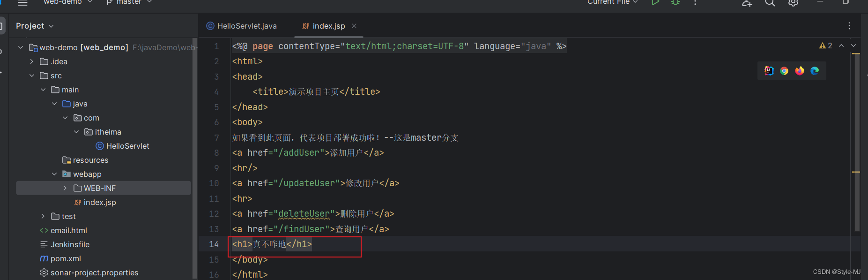
Task: Start debugging with the bug icon
Action: click(675, 2)
